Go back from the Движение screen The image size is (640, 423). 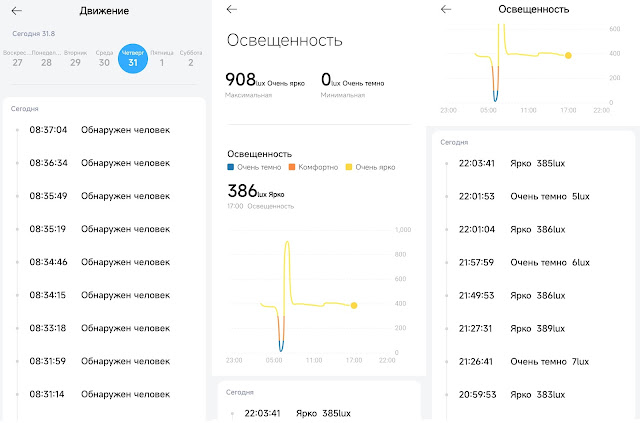[x=16, y=11]
